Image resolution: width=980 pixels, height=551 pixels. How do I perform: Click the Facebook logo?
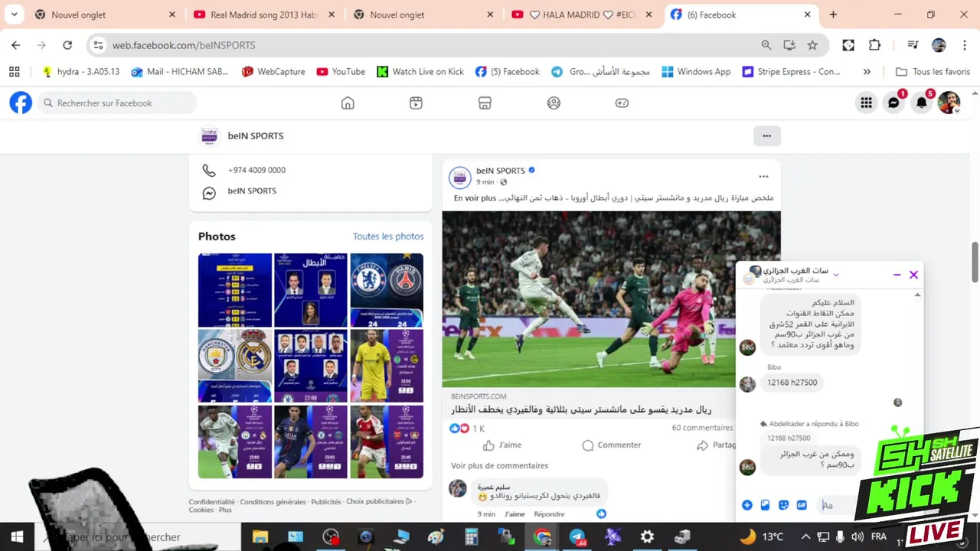21,103
